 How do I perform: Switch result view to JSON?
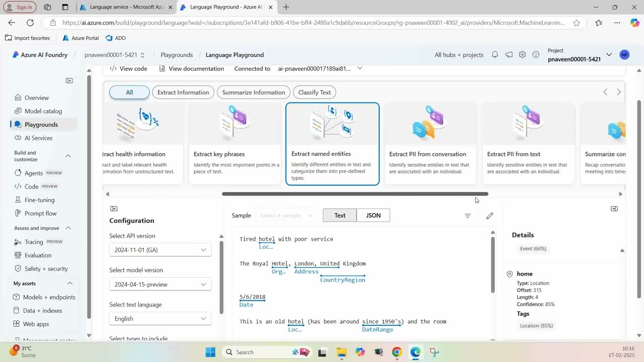[x=373, y=215]
